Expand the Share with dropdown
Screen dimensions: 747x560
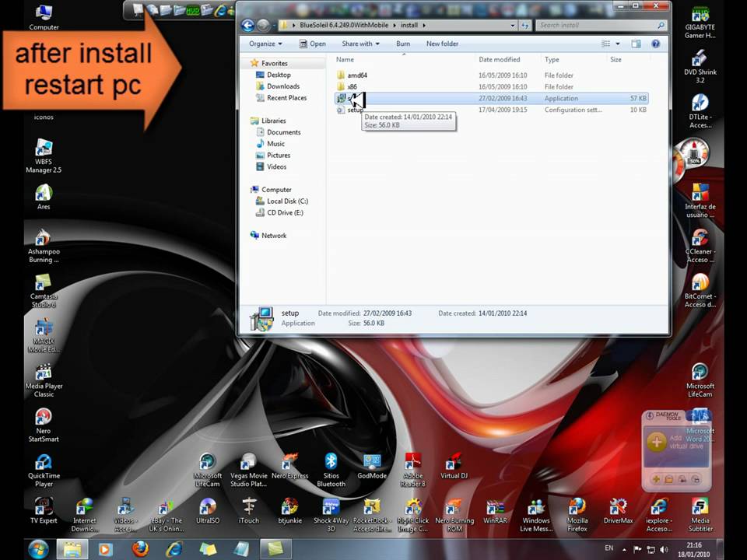[x=360, y=44]
